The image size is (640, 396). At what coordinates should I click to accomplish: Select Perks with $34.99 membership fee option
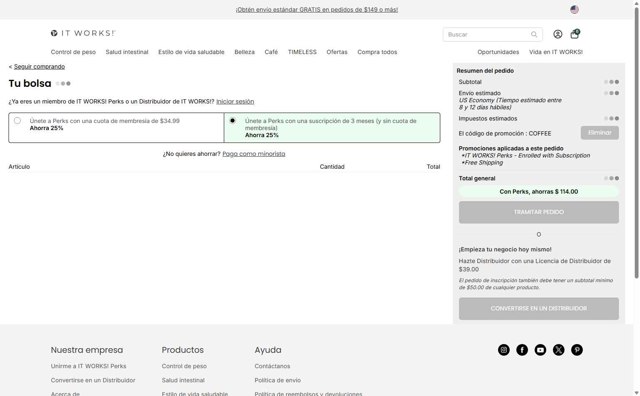click(17, 120)
